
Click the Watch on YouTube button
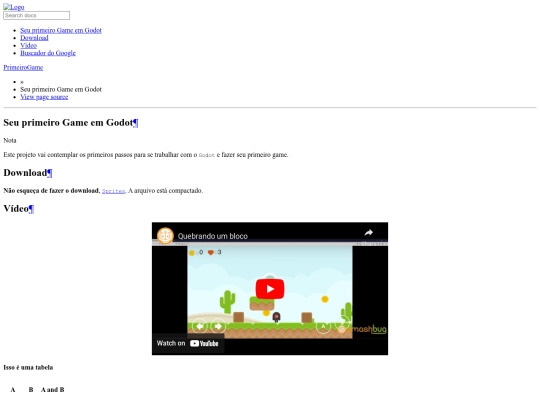188,343
